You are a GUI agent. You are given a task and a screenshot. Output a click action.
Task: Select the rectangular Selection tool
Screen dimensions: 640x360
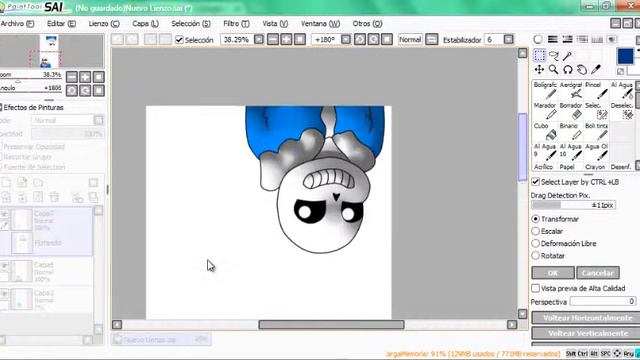click(539, 55)
